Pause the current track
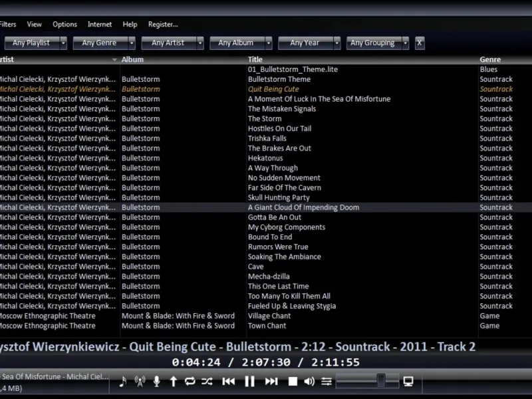Image resolution: width=532 pixels, height=399 pixels. [x=250, y=381]
